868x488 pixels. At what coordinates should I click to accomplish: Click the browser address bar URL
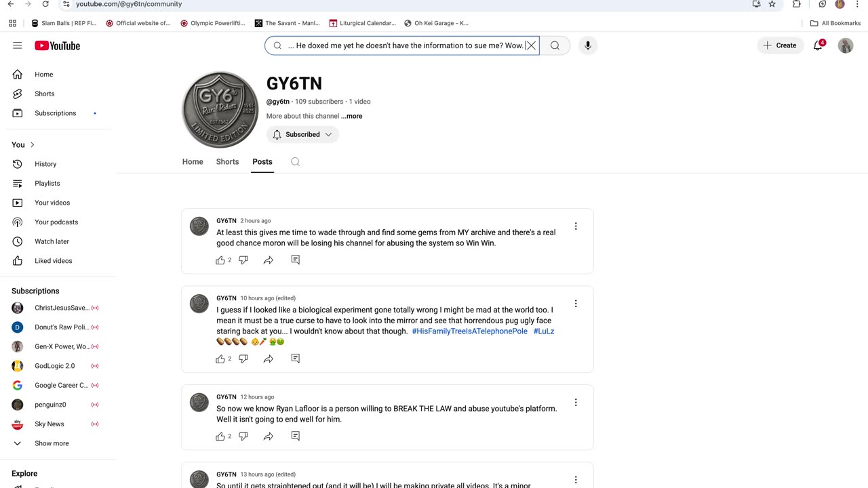coord(129,4)
